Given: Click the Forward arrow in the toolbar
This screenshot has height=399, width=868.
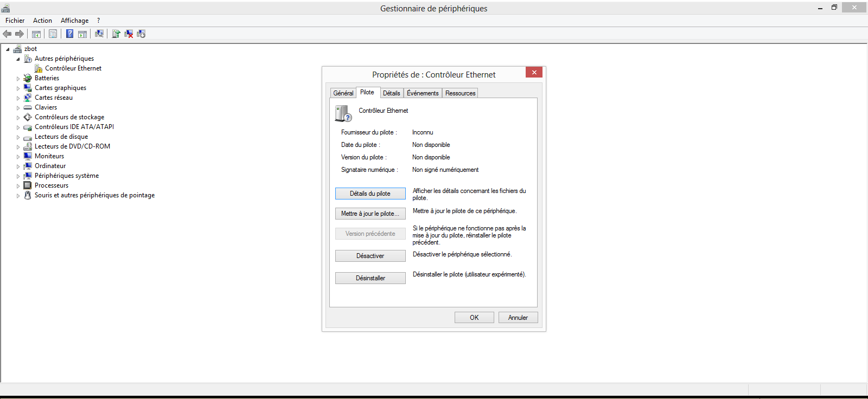Looking at the screenshot, I should point(20,34).
